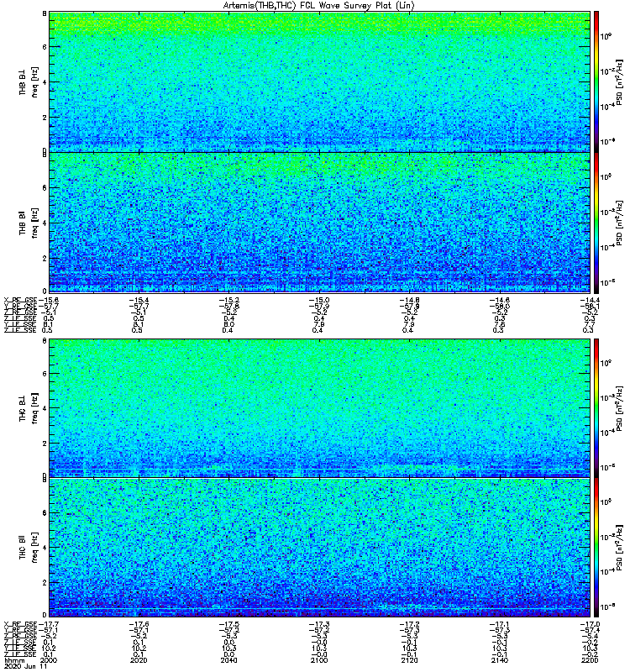The image size is (630, 672).
Task: Click the color bar beside THB B-parallel panel
Action: (x=596, y=223)
